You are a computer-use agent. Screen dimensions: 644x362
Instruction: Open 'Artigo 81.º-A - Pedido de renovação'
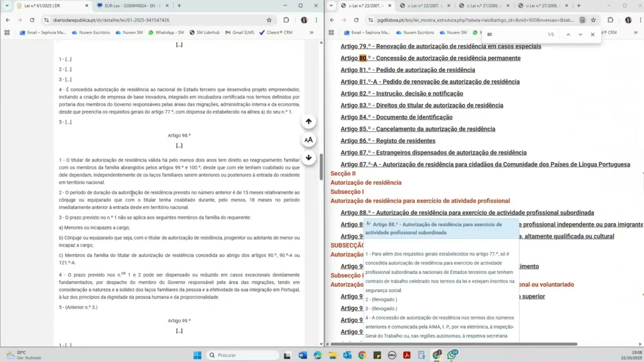coord(430,81)
